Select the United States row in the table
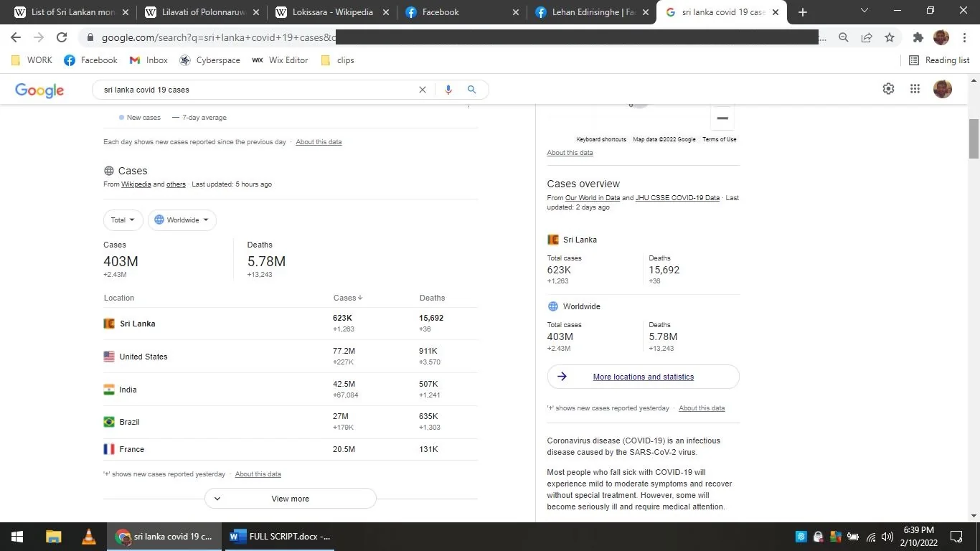Viewport: 980px width, 551px height. (291, 357)
